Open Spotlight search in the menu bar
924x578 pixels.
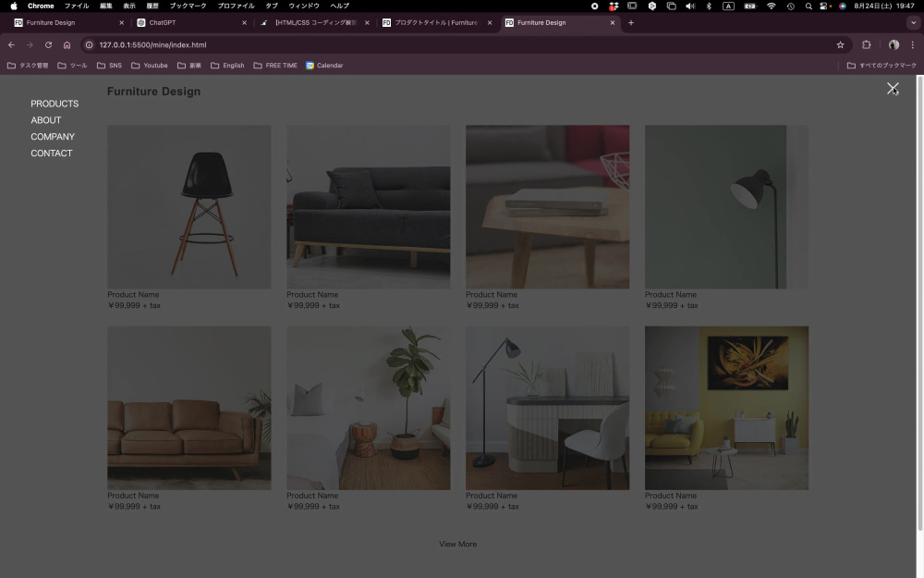(x=808, y=6)
